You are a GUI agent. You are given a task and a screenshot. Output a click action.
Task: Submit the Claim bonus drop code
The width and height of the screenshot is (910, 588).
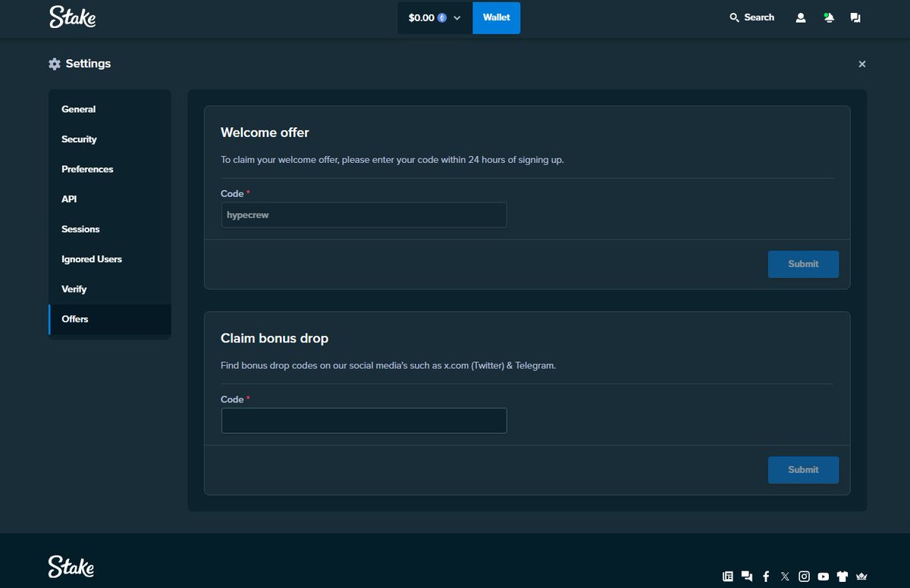coord(803,470)
